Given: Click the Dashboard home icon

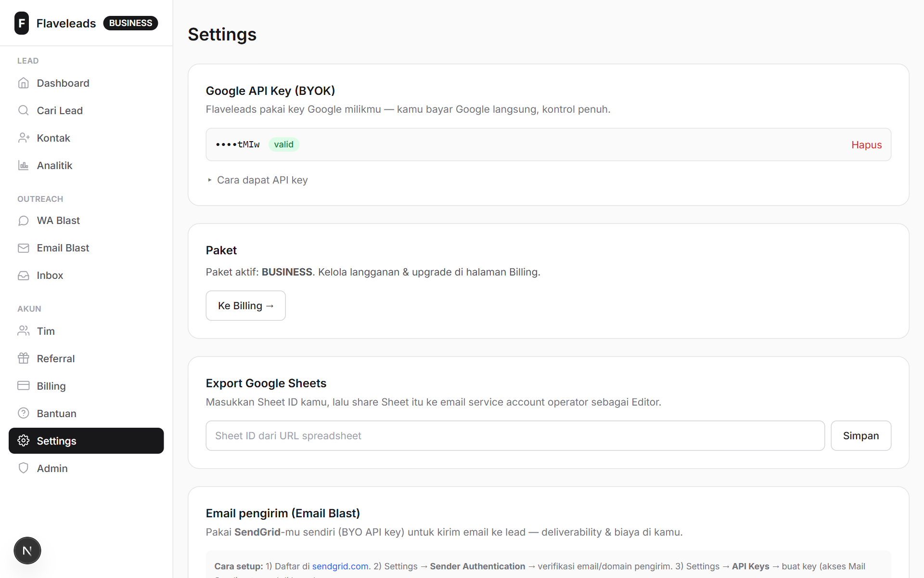Looking at the screenshot, I should [24, 83].
